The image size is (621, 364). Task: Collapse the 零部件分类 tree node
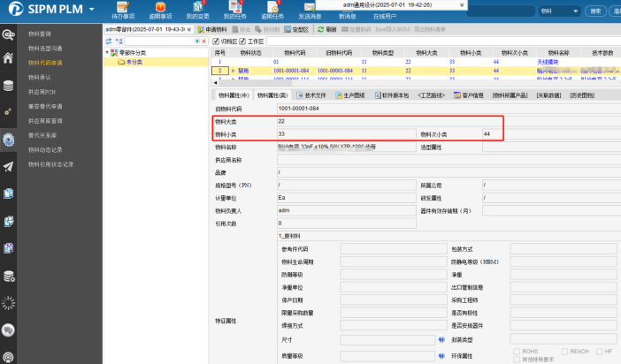pyautogui.click(x=107, y=52)
